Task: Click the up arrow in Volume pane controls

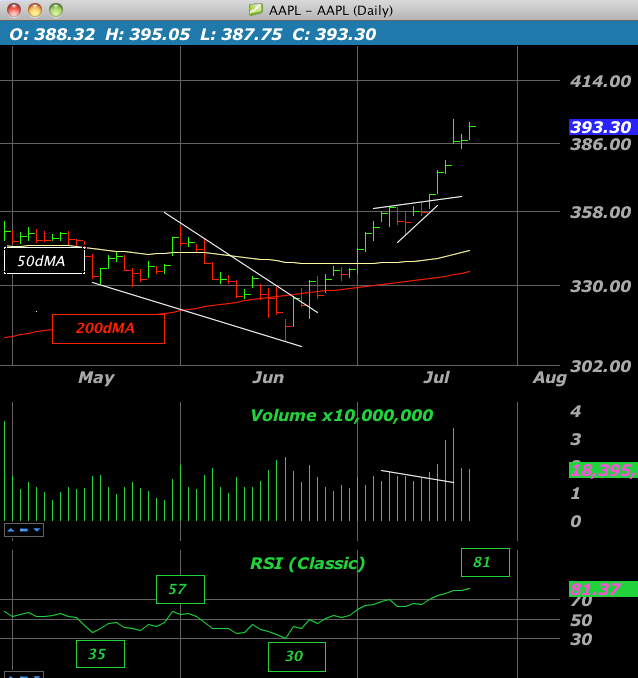Action: click(11, 530)
